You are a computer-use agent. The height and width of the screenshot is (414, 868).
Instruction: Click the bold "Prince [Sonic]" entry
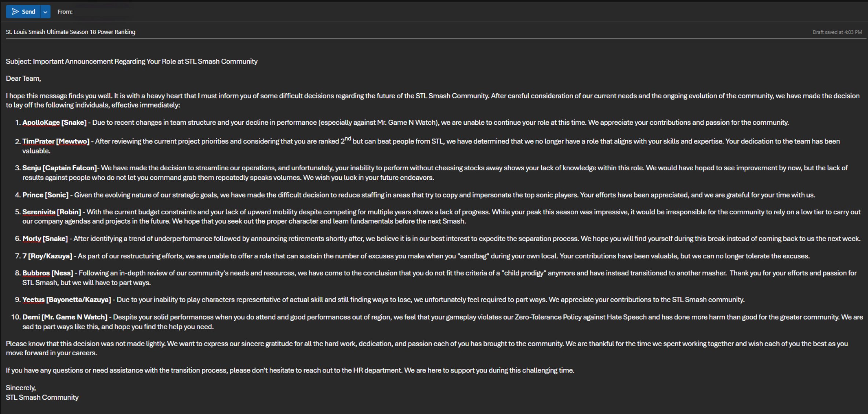click(46, 195)
